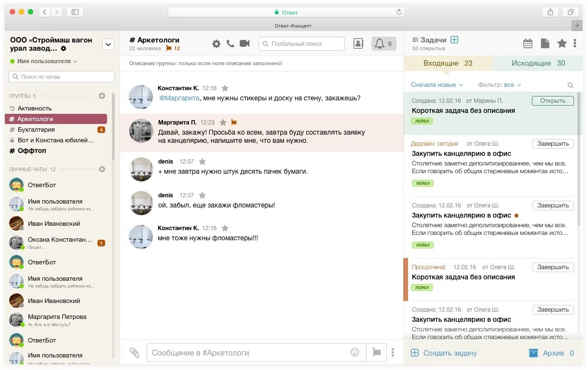
Task: Click orange flag on Маргарита П. message
Action: point(234,123)
